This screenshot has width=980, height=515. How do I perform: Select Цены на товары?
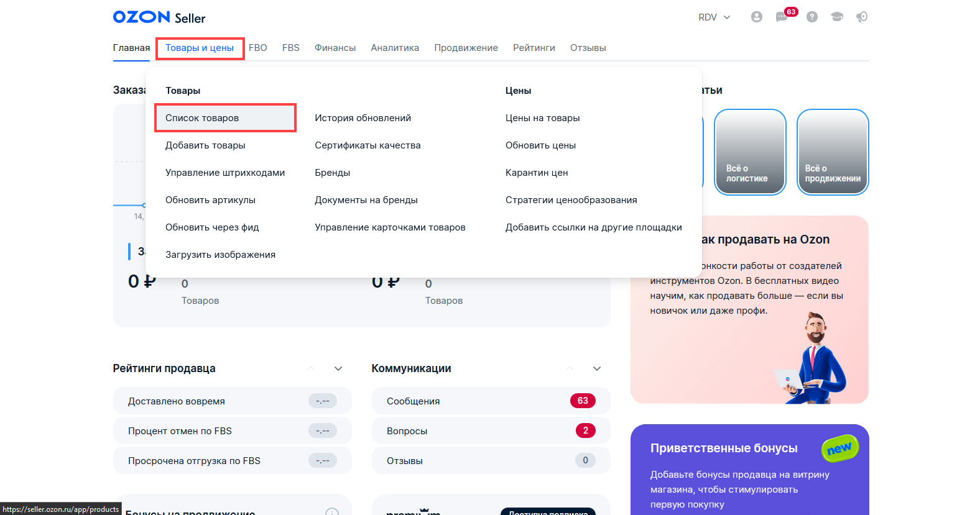[543, 118]
